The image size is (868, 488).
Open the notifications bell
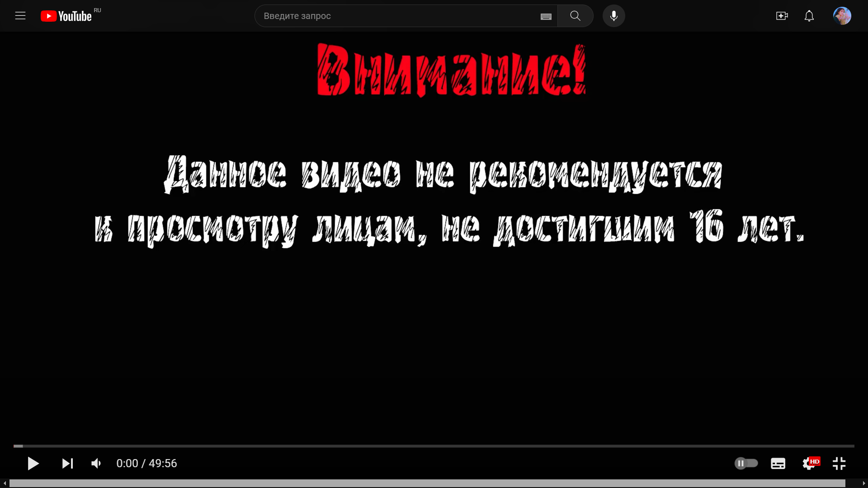[809, 16]
